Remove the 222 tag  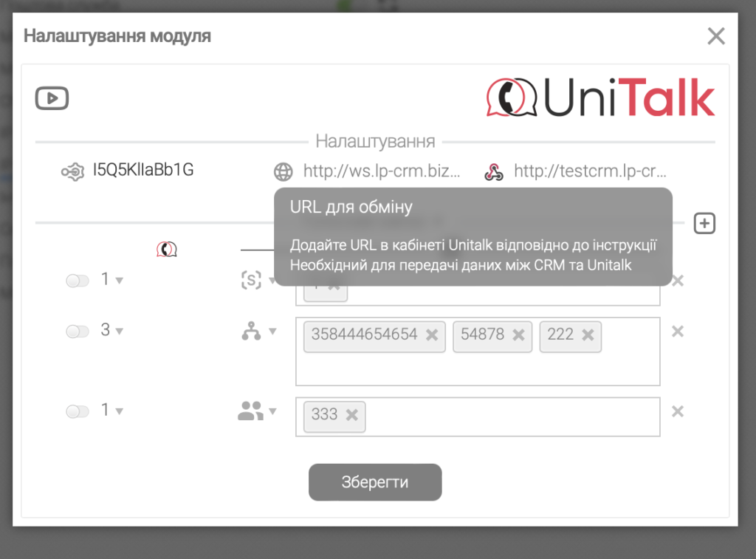pos(588,335)
